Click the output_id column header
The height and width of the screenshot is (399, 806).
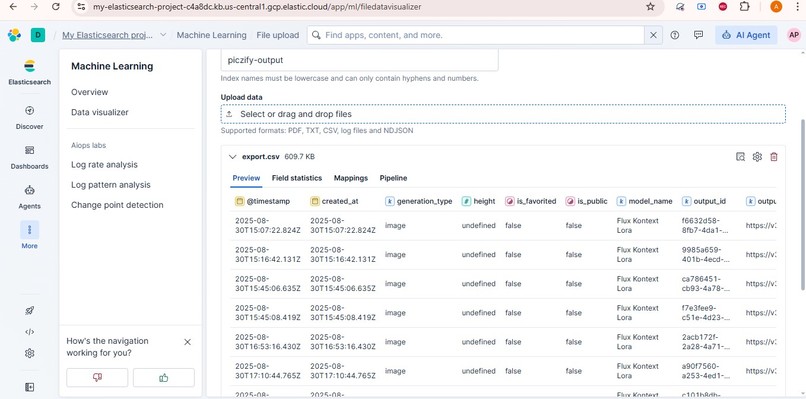pyautogui.click(x=704, y=201)
